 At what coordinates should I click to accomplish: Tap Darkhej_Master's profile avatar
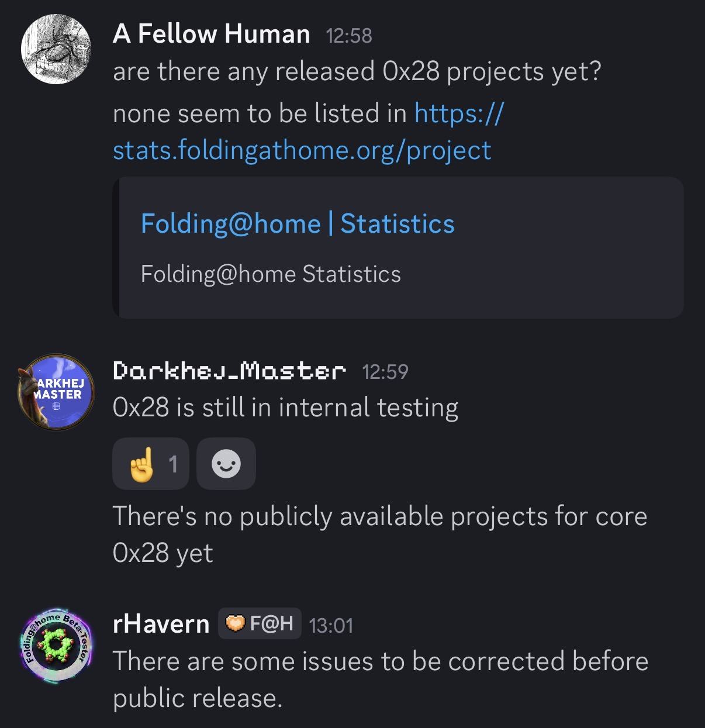56,392
